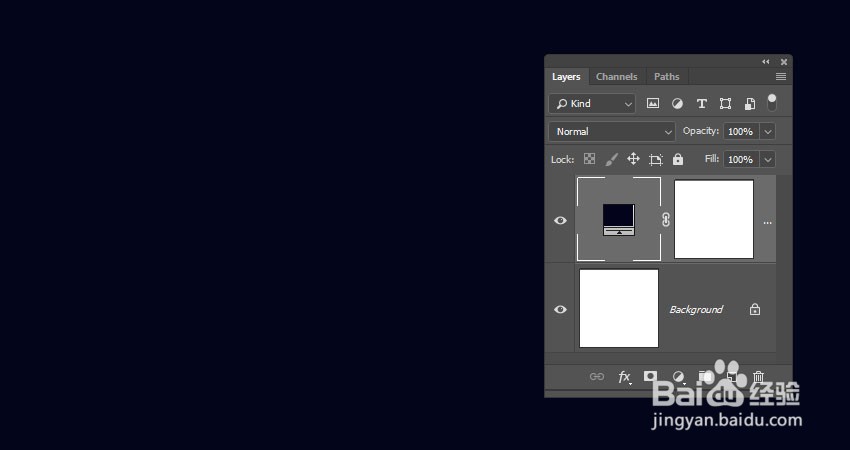Expand the Fill slider arrow

(x=768, y=159)
